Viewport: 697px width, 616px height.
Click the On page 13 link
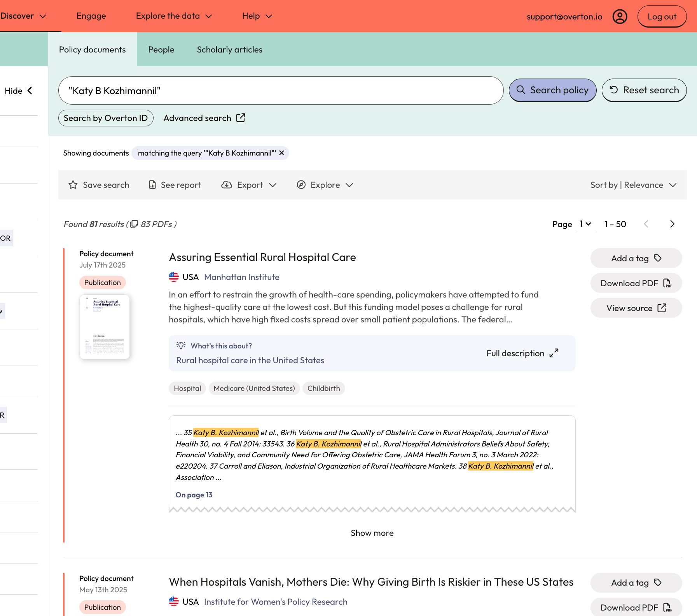pyautogui.click(x=194, y=495)
